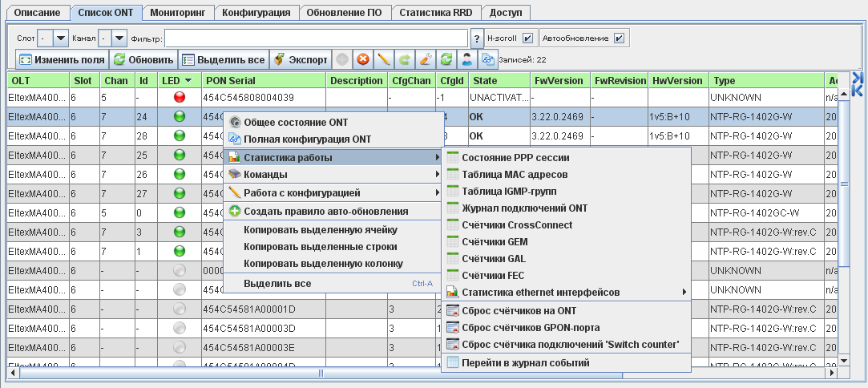Click in the Фильтр text field
The height and width of the screenshot is (388, 868).
316,38
